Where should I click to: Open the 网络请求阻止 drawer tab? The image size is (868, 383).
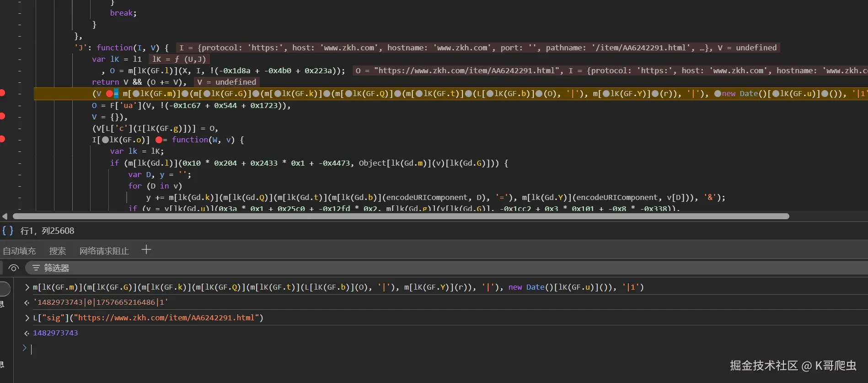point(104,251)
